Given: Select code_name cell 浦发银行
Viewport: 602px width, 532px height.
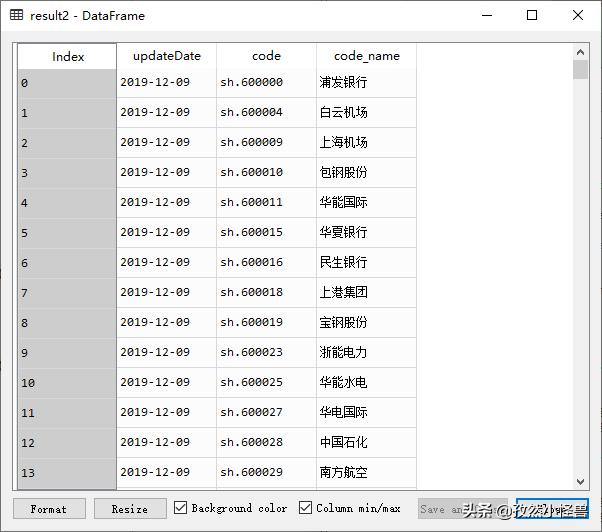Looking at the screenshot, I should click(x=367, y=82).
